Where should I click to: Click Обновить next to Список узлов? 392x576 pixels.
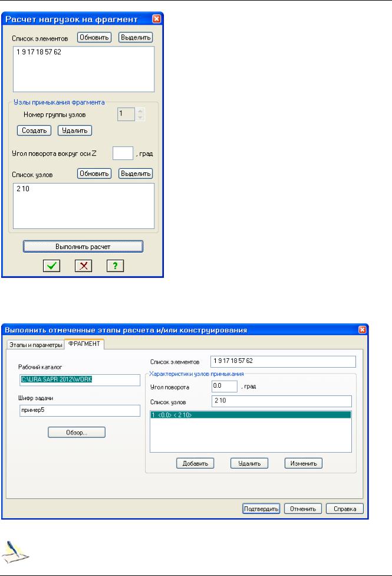point(94,174)
